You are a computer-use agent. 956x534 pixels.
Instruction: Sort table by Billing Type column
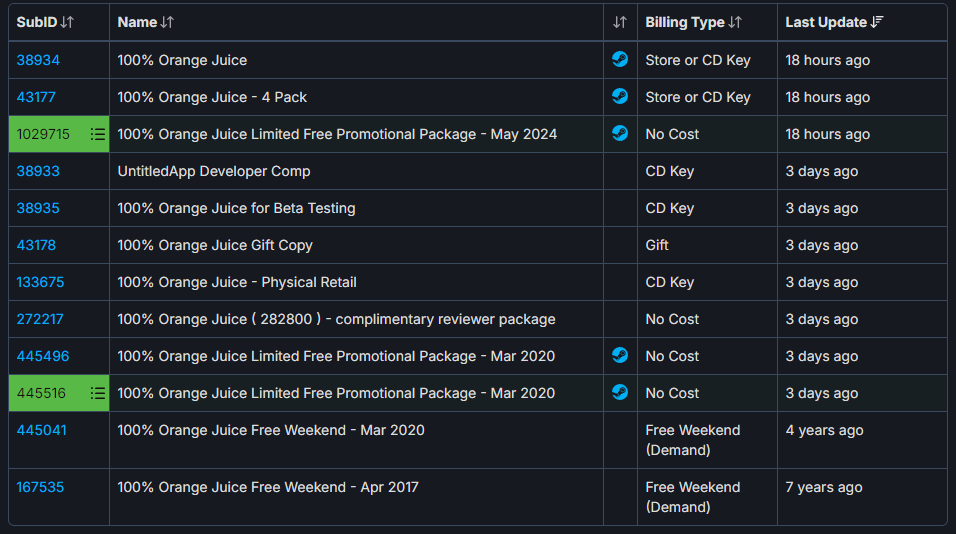coord(694,23)
